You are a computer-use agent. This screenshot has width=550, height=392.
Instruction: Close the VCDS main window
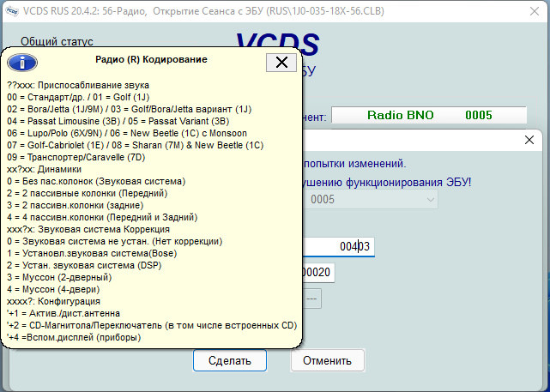535,11
